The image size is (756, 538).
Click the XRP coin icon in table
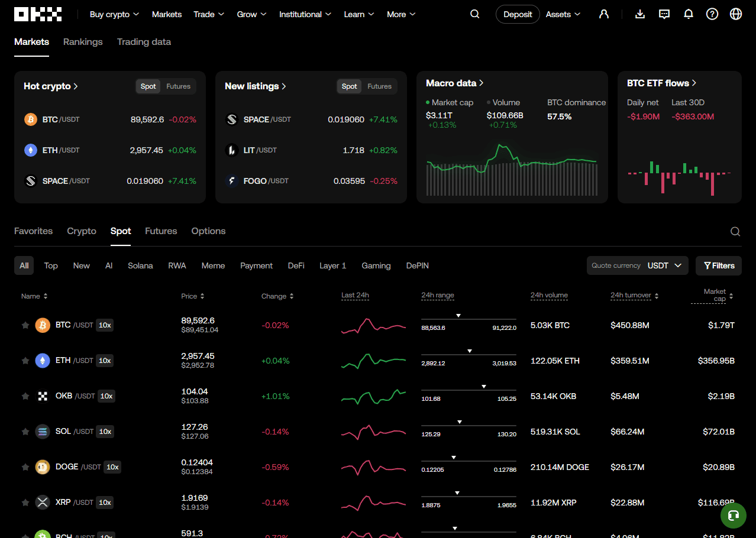(43, 503)
